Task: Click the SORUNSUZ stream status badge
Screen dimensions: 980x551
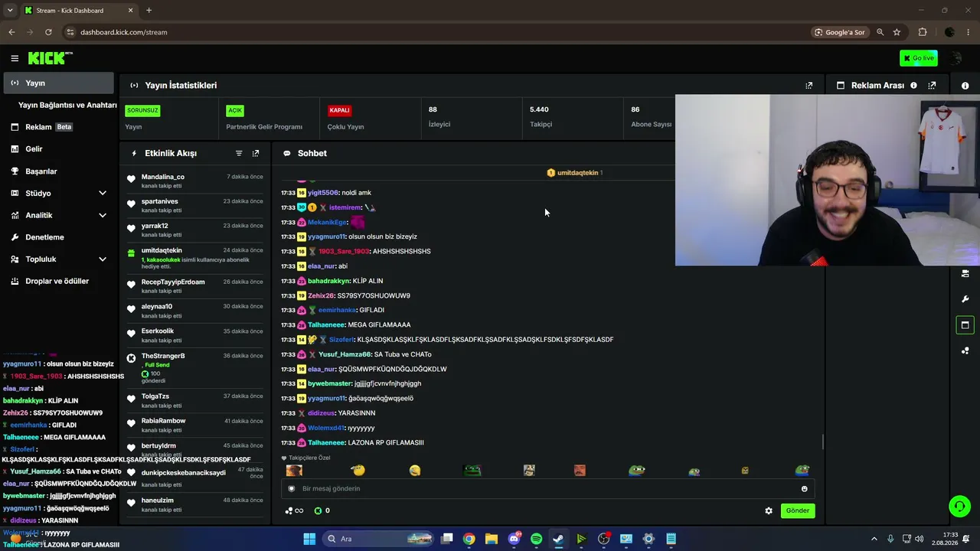Action: 142,110
